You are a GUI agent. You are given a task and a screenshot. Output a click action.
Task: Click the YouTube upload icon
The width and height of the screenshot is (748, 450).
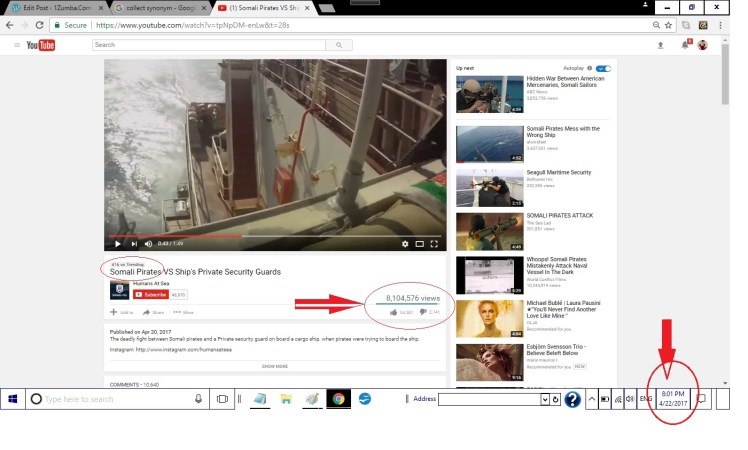pos(660,45)
